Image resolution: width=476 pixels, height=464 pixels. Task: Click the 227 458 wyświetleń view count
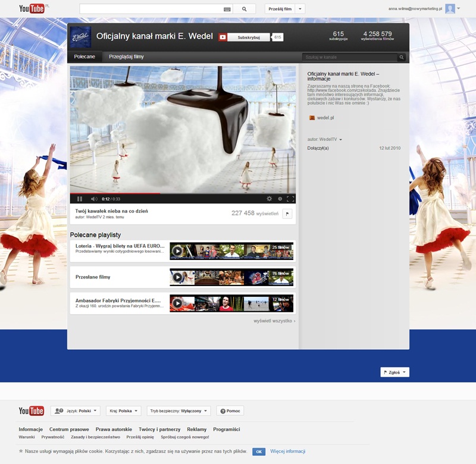click(255, 214)
